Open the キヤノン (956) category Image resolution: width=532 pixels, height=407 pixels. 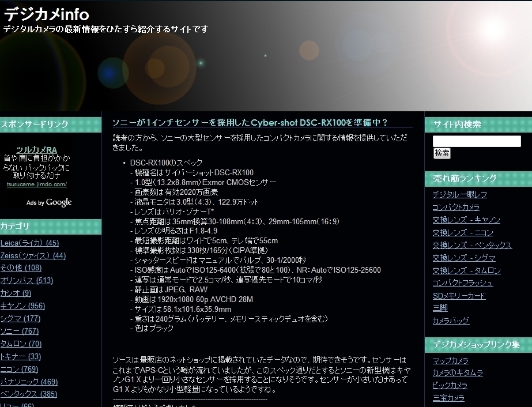tap(22, 306)
